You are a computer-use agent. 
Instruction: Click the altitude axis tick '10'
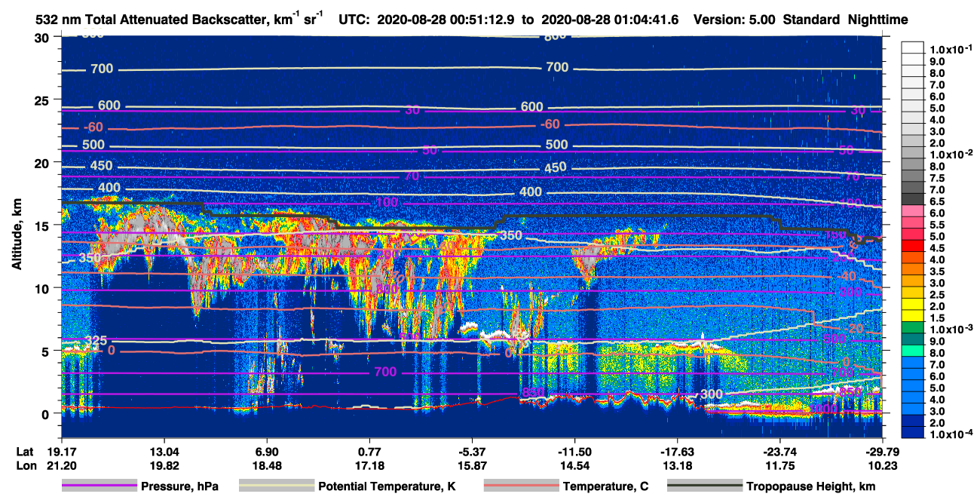[x=44, y=288]
